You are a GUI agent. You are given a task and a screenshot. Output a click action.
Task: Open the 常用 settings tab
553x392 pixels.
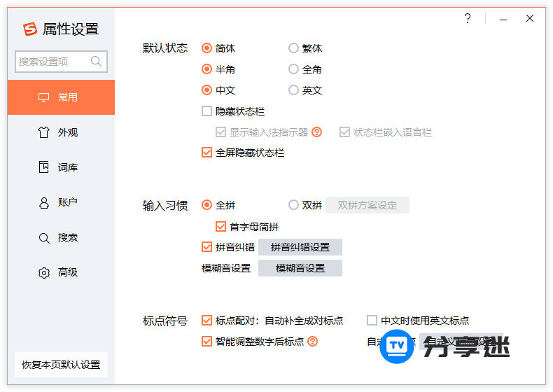tap(61, 97)
